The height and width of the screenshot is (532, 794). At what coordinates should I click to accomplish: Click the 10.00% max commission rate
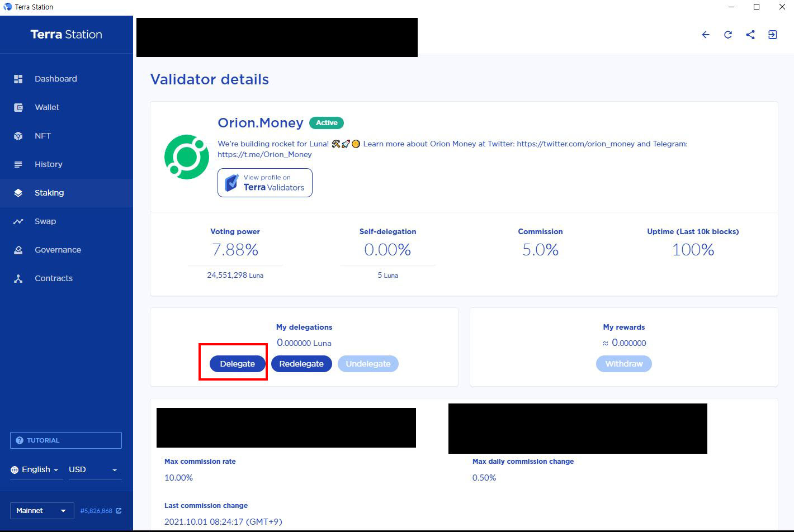(178, 478)
